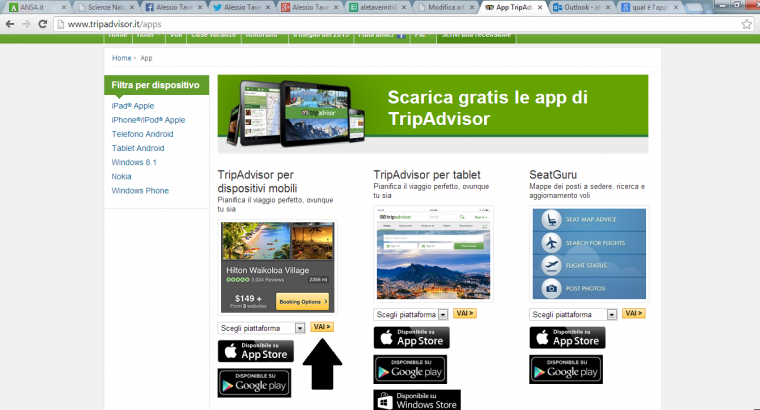Click the 'TripAdvisor per tablet' heading
This screenshot has width=760, height=410.
pyautogui.click(x=427, y=174)
